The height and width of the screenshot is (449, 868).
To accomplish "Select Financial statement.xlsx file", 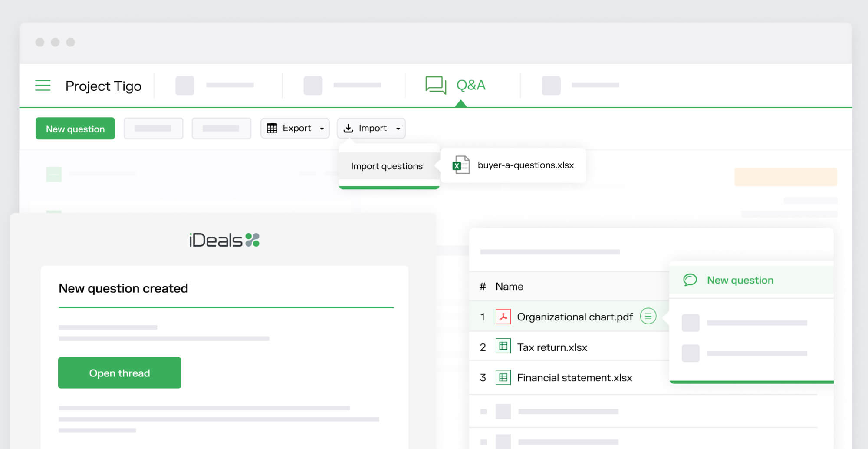I will (x=575, y=378).
